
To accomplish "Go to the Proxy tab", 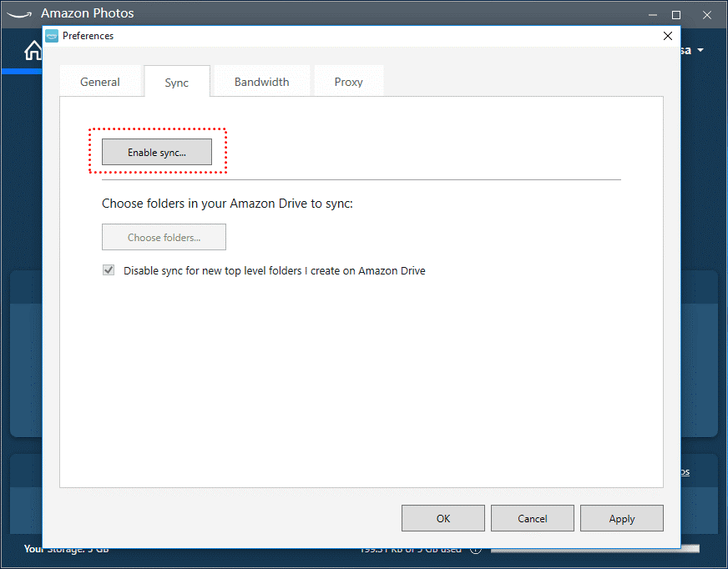I will tap(348, 82).
